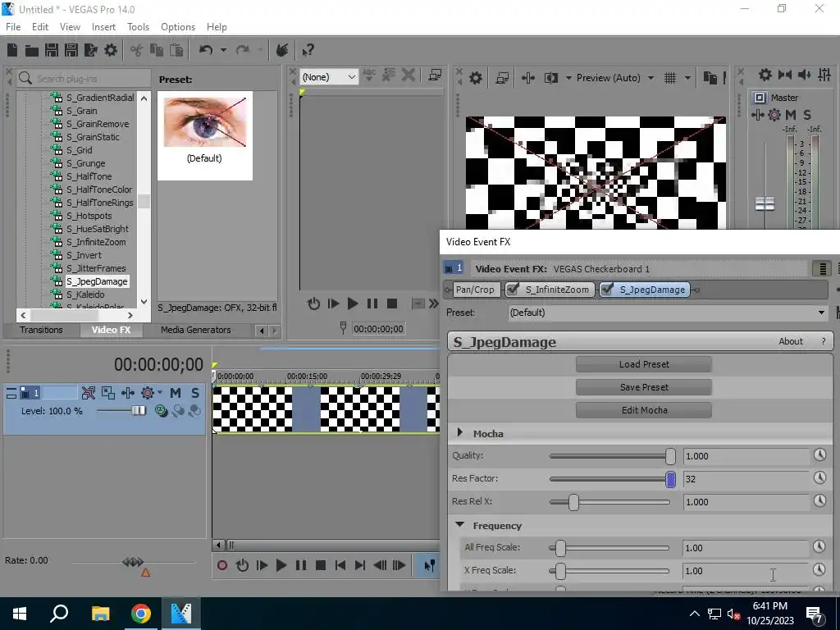The image size is (840, 630).
Task: Click the What's This help icon
Action: pyautogui.click(x=308, y=50)
